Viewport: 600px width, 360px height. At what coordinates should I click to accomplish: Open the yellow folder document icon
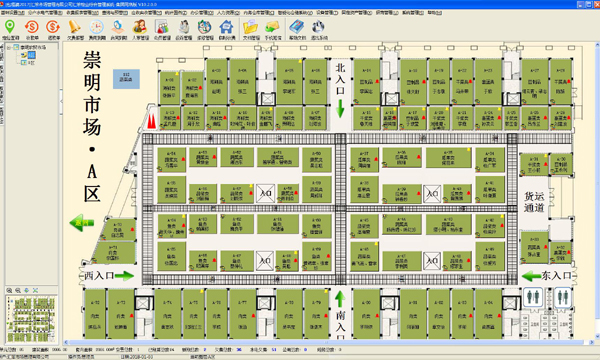tap(251, 27)
